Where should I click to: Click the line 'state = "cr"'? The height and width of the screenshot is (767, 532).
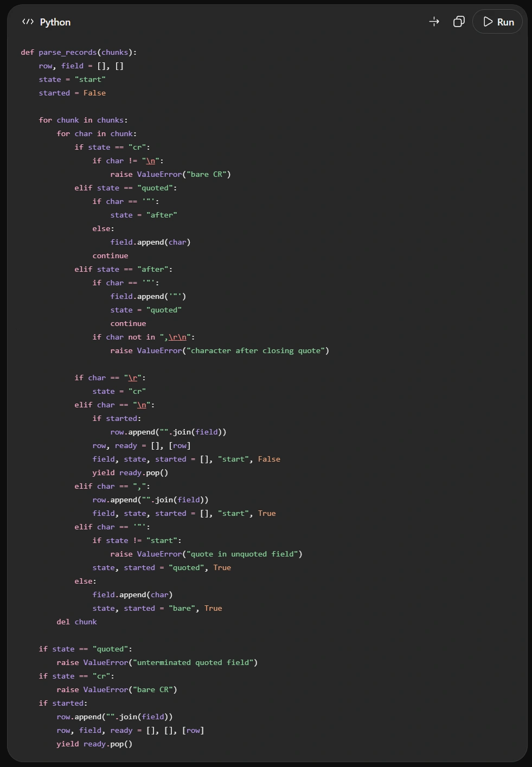pyautogui.click(x=119, y=391)
